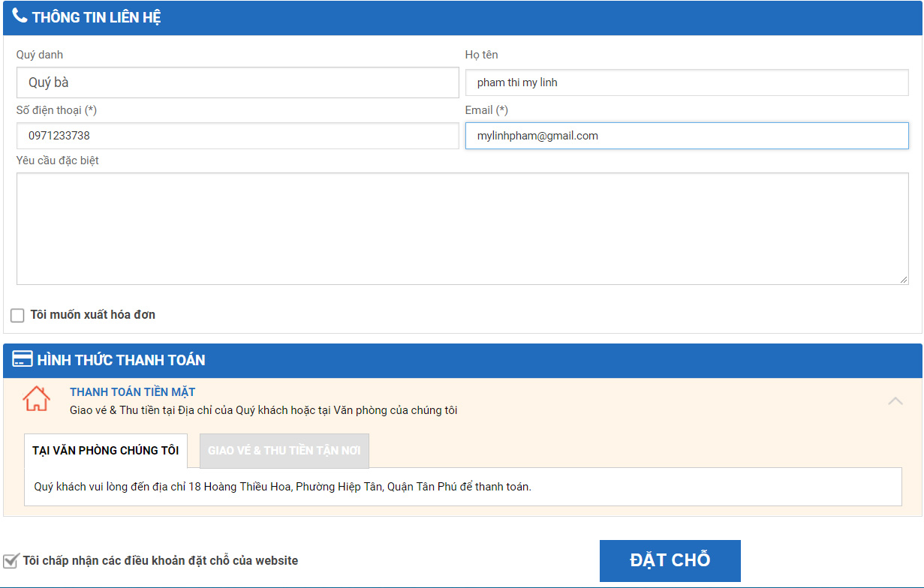924x588 pixels.
Task: Click the credit card icon beside HÌNH THỨC THANH TOÁN
Action: click(23, 359)
